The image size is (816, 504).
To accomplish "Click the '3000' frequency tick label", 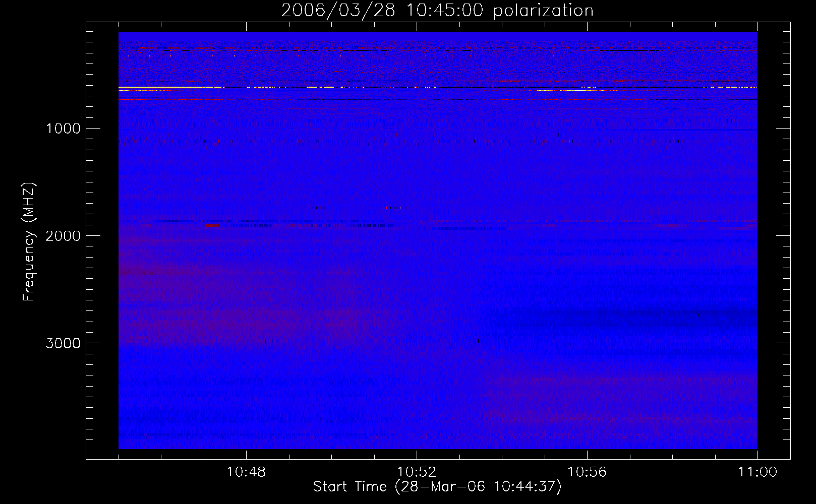I will point(63,343).
